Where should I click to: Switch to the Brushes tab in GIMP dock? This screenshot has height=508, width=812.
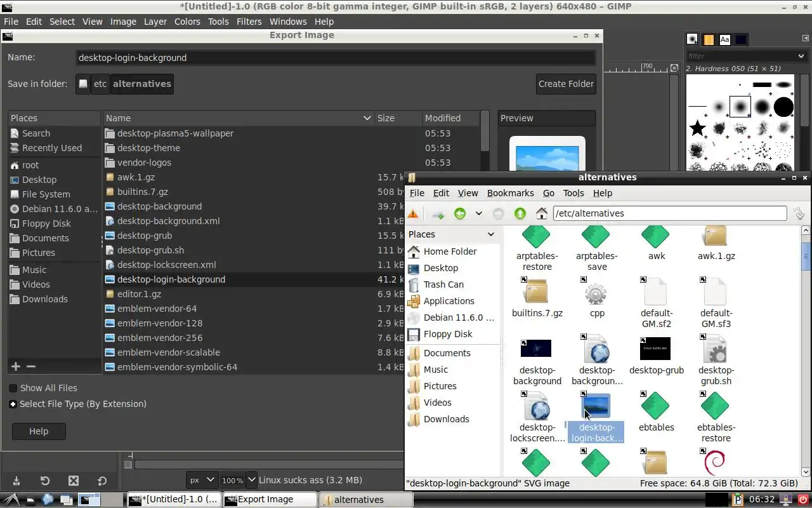pos(693,39)
